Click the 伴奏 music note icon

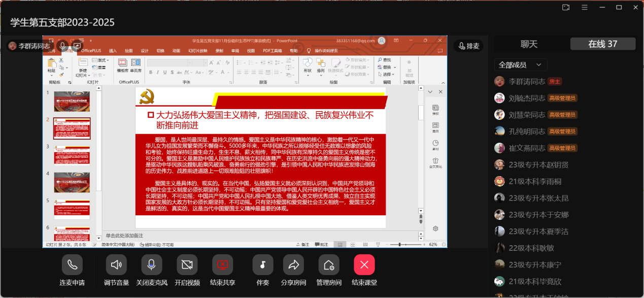[262, 264]
